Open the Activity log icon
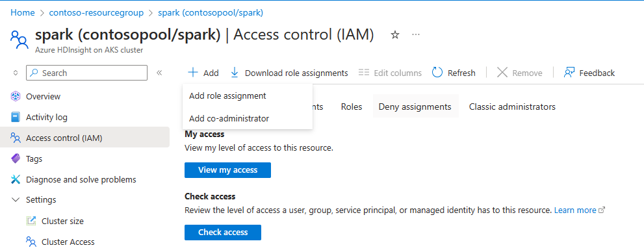 coord(16,118)
